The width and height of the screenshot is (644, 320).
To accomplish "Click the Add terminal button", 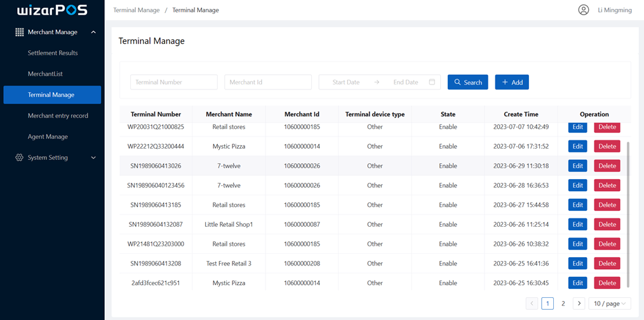I will [x=512, y=82].
